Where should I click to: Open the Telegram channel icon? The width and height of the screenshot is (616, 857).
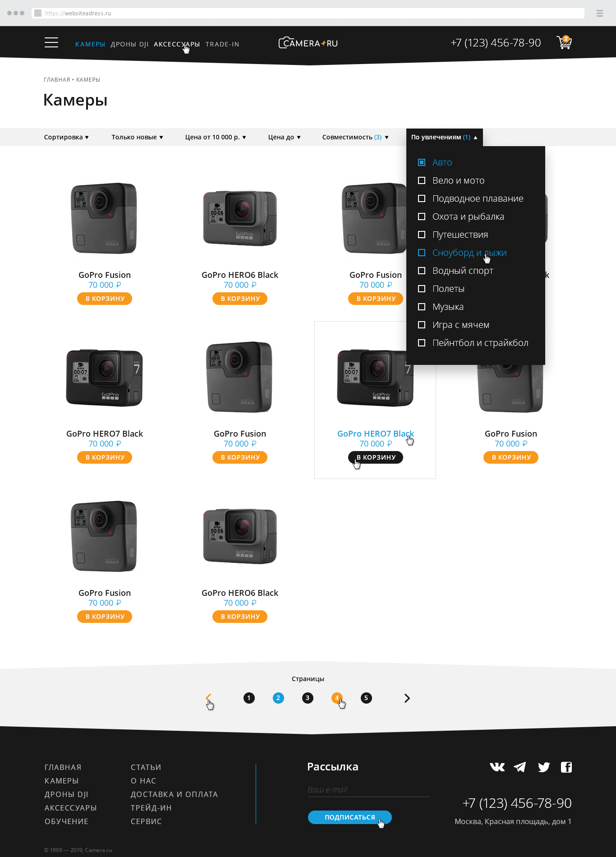click(x=520, y=767)
